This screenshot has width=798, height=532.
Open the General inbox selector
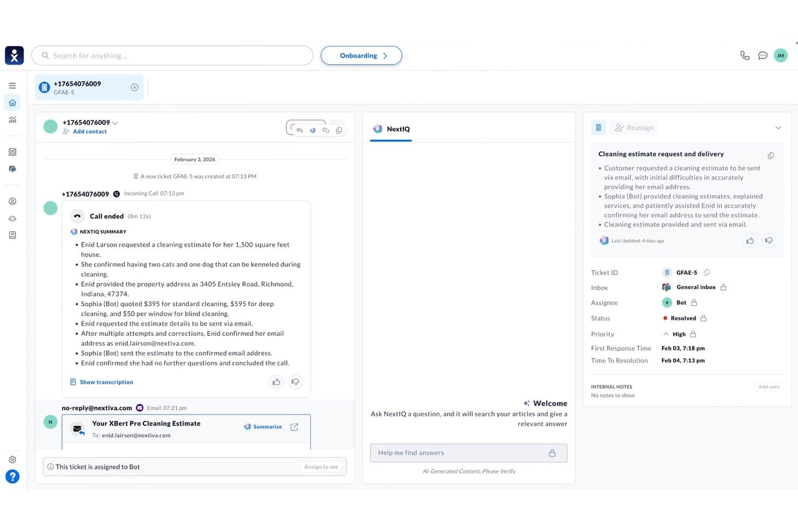pyautogui.click(x=694, y=287)
